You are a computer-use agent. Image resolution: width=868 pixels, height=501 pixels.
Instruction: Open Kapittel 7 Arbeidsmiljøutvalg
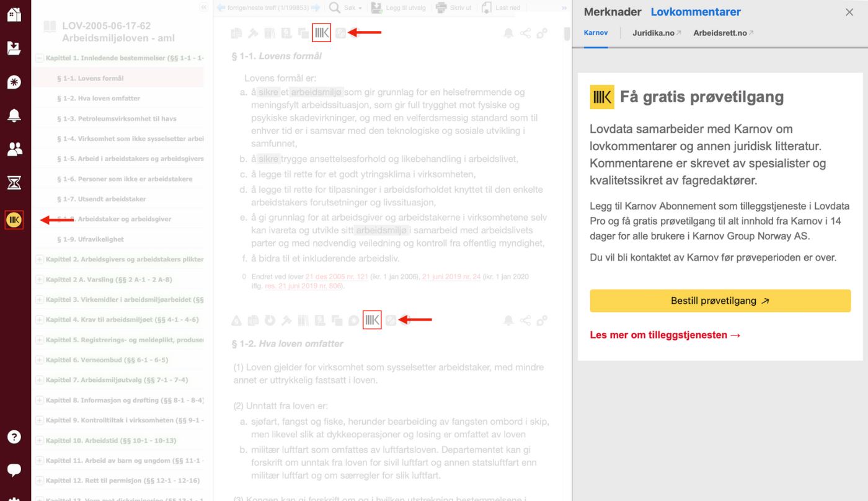[117, 379]
